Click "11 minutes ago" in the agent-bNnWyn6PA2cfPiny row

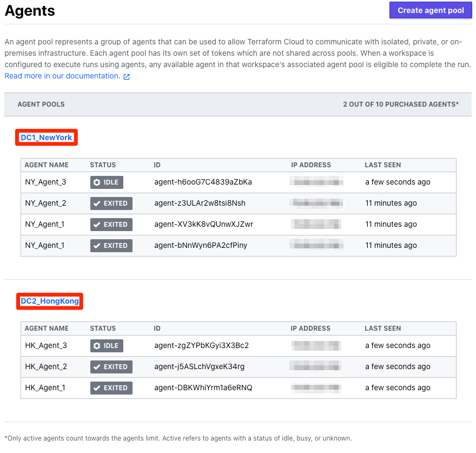391,246
